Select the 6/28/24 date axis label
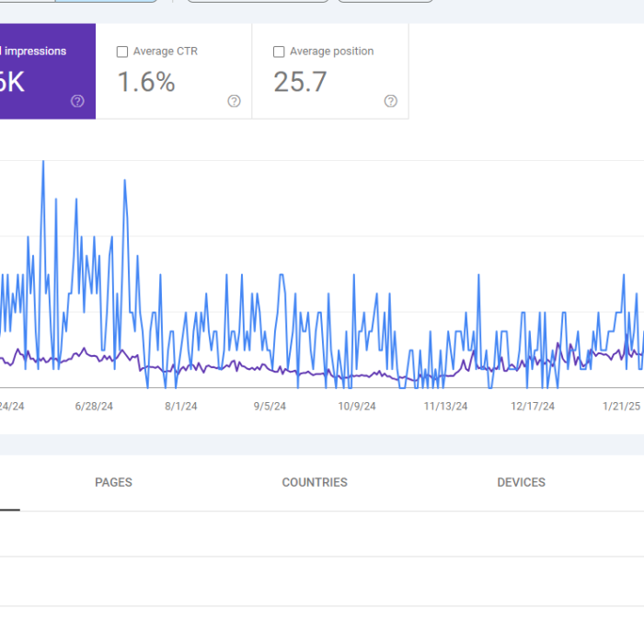This screenshot has height=644, width=644. click(x=94, y=406)
